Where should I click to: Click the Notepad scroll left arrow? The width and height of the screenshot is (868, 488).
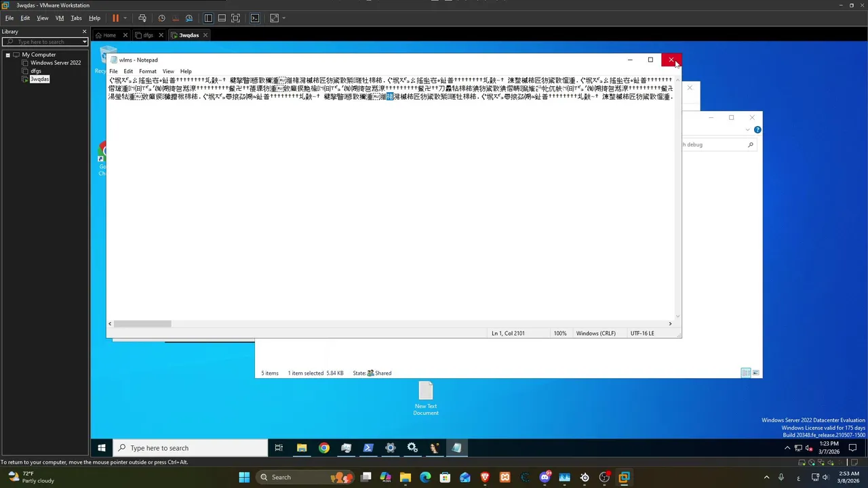[x=110, y=323]
